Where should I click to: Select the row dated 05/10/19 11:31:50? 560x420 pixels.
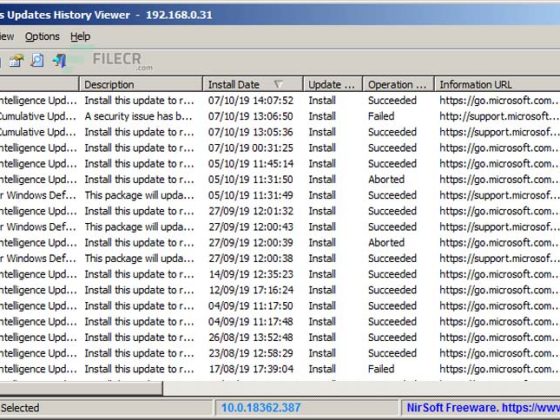[280, 179]
